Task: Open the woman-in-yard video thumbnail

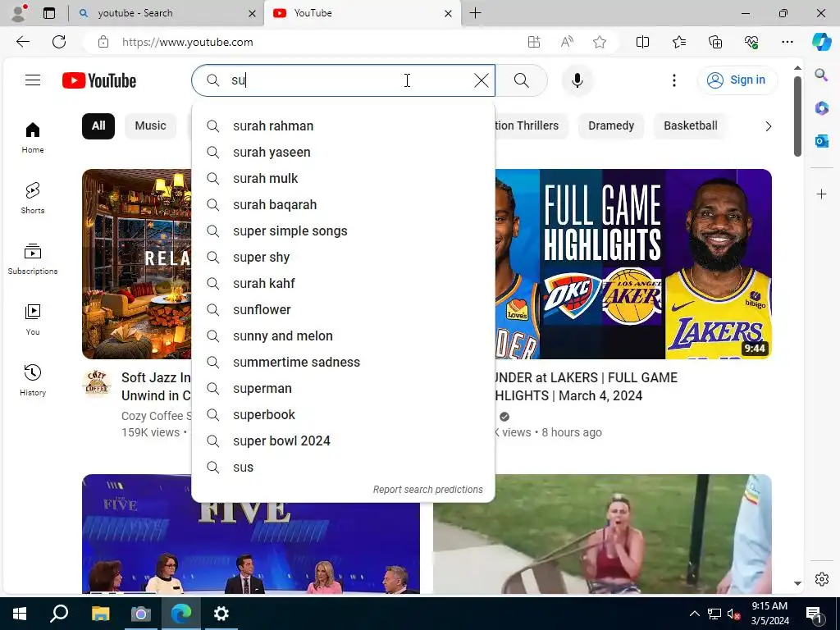Action: [x=602, y=534]
